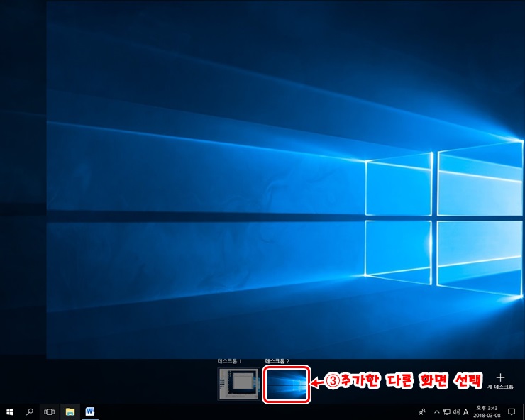The image size is (525, 420).
Task: Open taskbar search magnifier
Action: [30, 411]
